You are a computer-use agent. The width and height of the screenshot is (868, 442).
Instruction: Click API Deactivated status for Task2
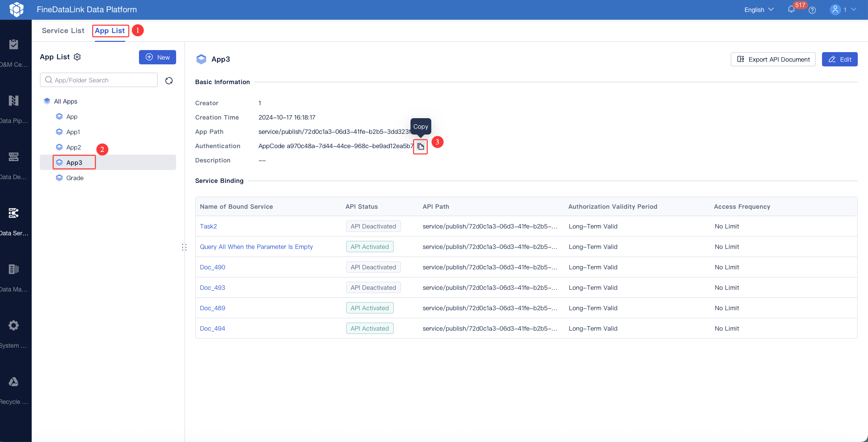coord(373,226)
